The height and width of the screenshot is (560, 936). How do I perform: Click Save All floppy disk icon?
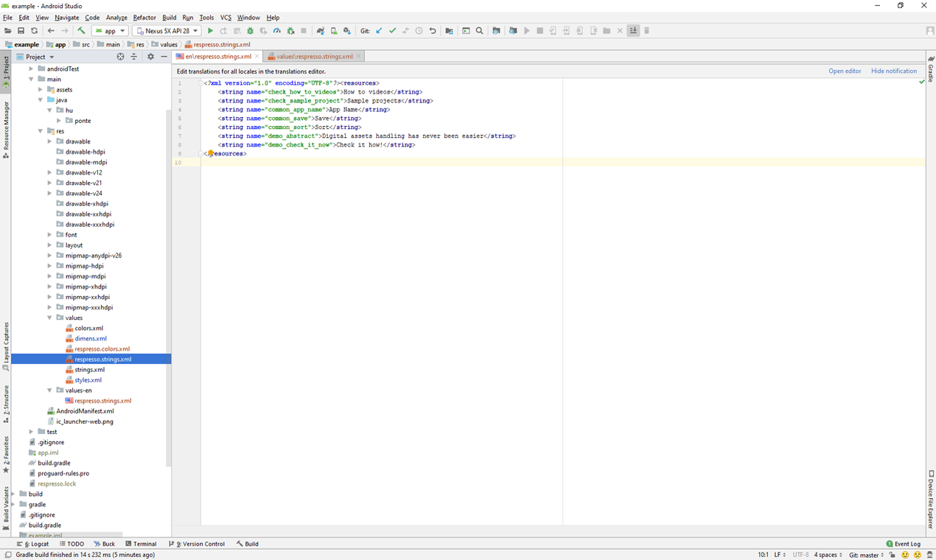21,31
